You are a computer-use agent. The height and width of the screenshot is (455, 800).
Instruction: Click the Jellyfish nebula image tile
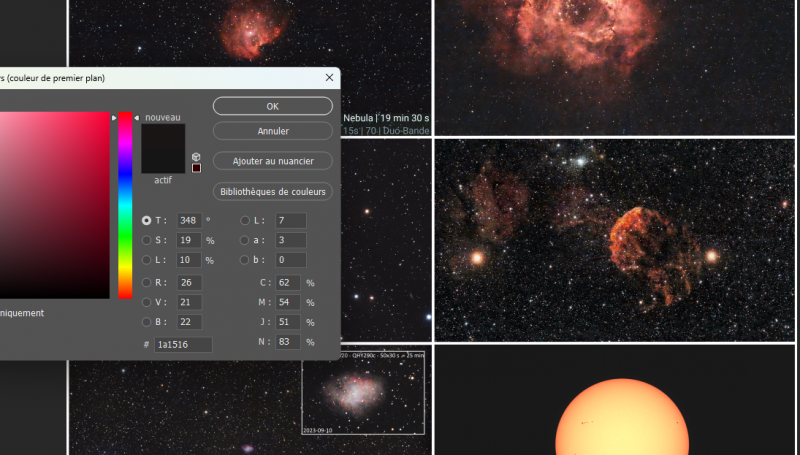click(615, 240)
